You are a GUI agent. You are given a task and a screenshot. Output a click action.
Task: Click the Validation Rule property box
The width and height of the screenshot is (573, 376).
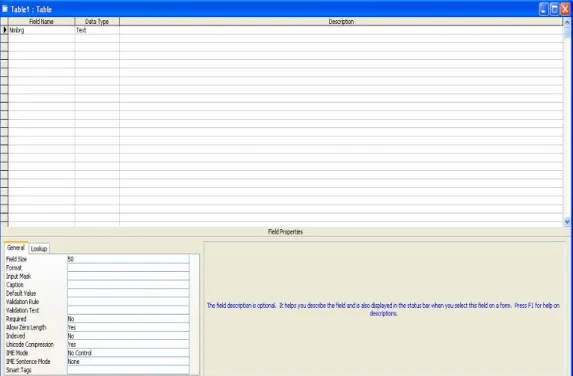pyautogui.click(x=128, y=301)
